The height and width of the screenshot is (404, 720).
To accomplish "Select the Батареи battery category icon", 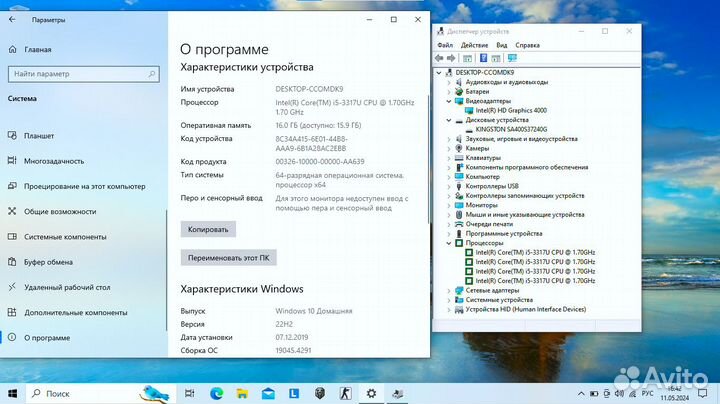I will pyautogui.click(x=459, y=91).
